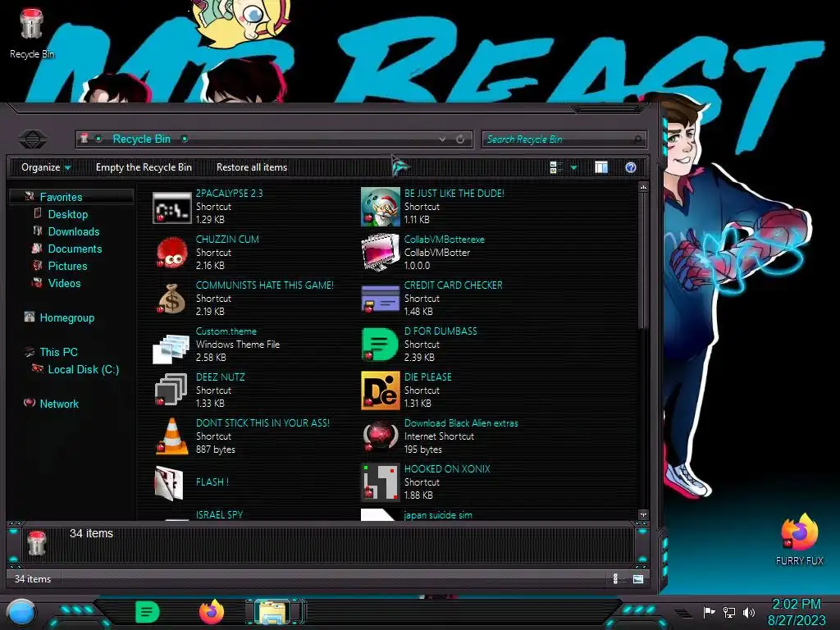Select the HOOKED ON XONIX icon
Image resolution: width=840 pixels, height=630 pixels.
tap(381, 482)
